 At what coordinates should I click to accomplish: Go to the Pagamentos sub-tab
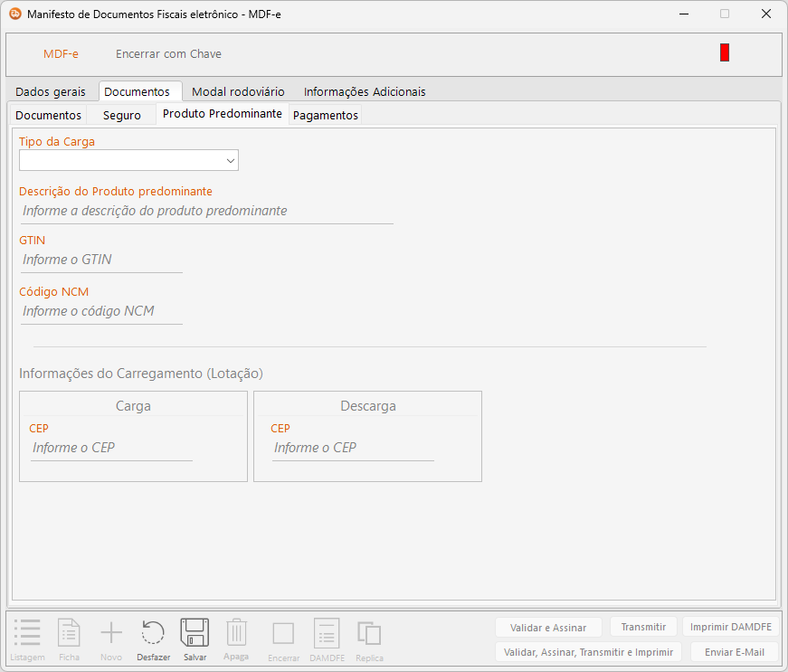326,115
